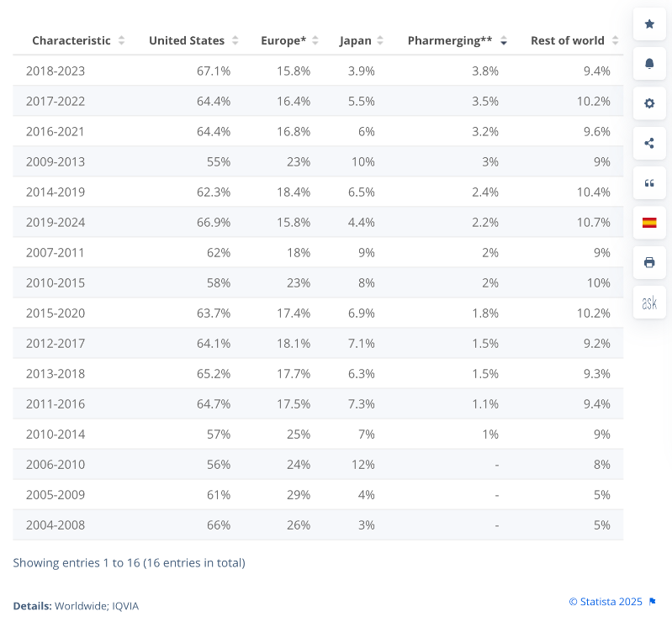The width and height of the screenshot is (672, 627).
Task: Click the United States column header text
Action: [187, 40]
